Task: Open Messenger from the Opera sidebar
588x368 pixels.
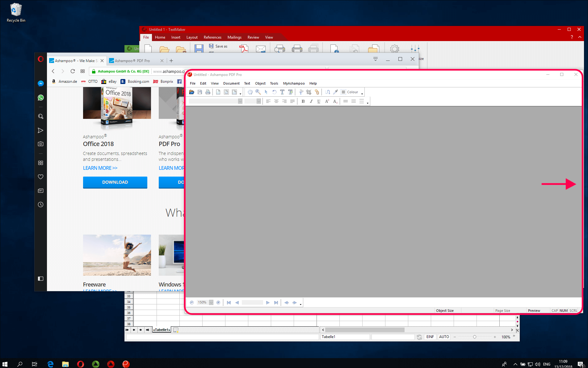Action: pyautogui.click(x=40, y=83)
